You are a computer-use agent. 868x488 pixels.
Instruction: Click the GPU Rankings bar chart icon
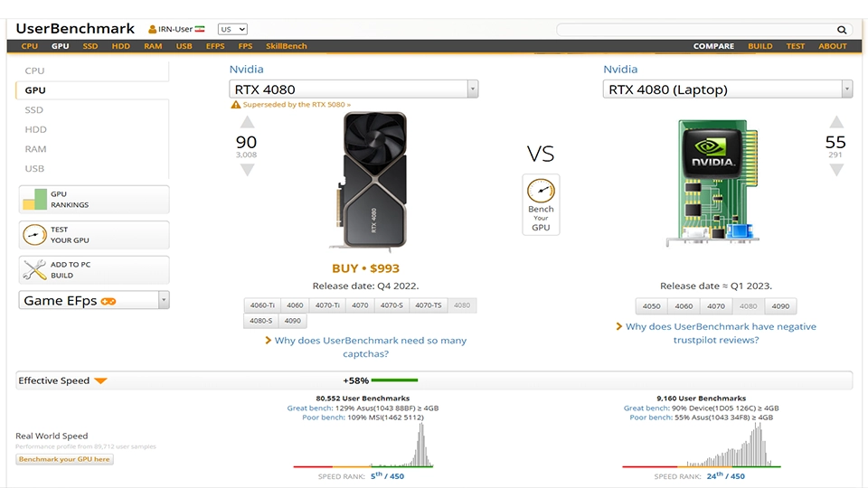click(x=34, y=199)
